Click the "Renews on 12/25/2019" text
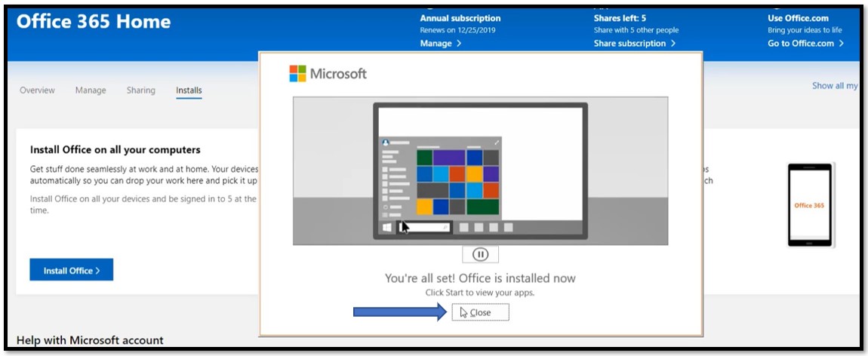The height and width of the screenshot is (356, 868). click(458, 30)
